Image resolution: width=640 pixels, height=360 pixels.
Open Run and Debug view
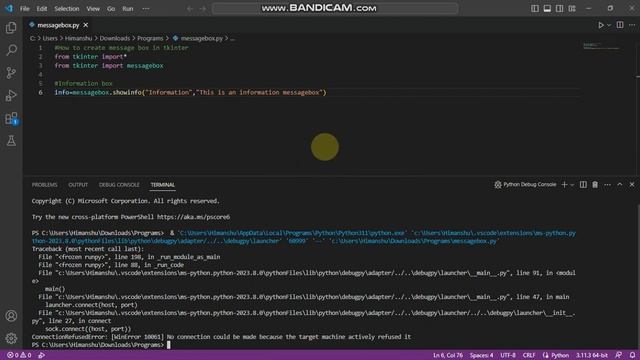11,96
